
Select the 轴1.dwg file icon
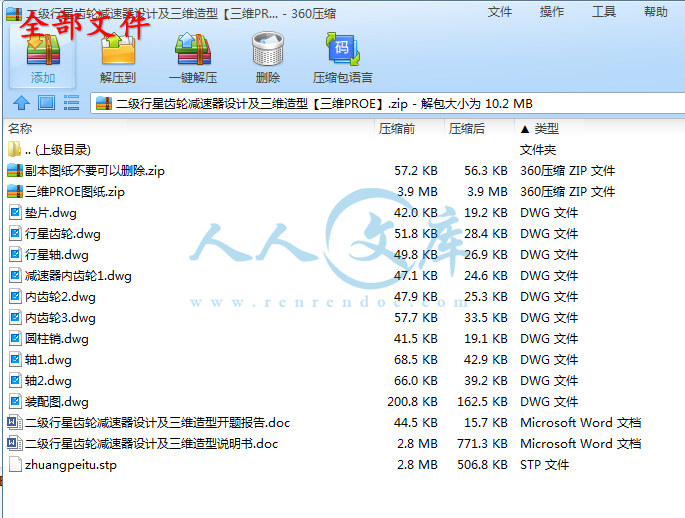click(15, 359)
